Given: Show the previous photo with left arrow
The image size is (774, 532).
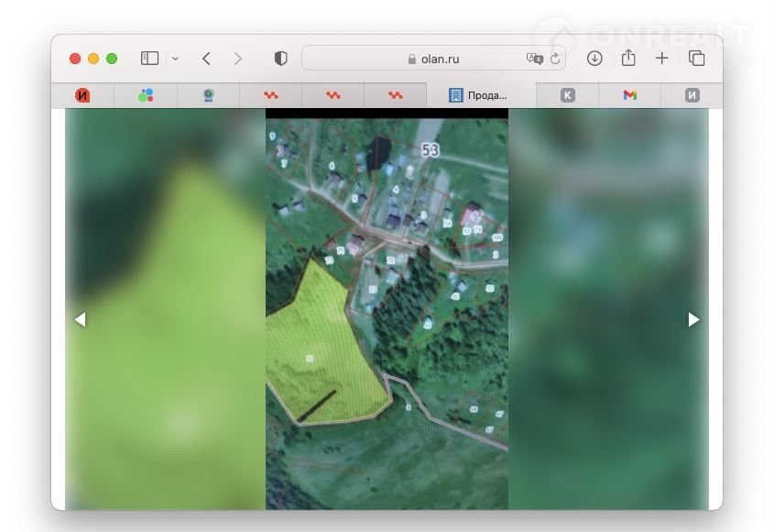Looking at the screenshot, I should [80, 320].
